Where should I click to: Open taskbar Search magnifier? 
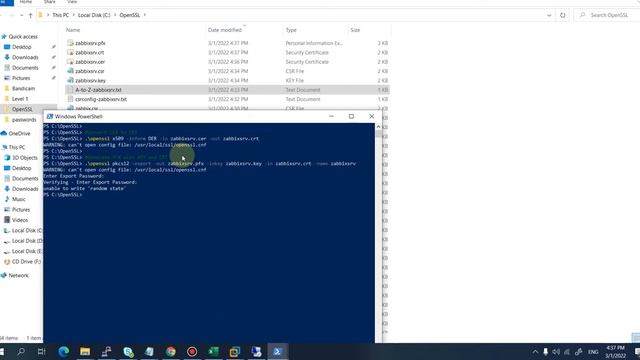[21, 351]
